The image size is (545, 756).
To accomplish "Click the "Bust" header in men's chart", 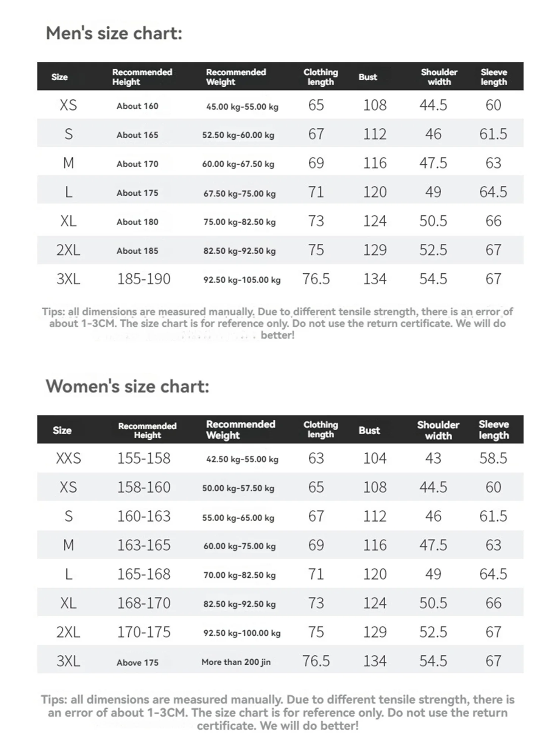I will (x=367, y=77).
